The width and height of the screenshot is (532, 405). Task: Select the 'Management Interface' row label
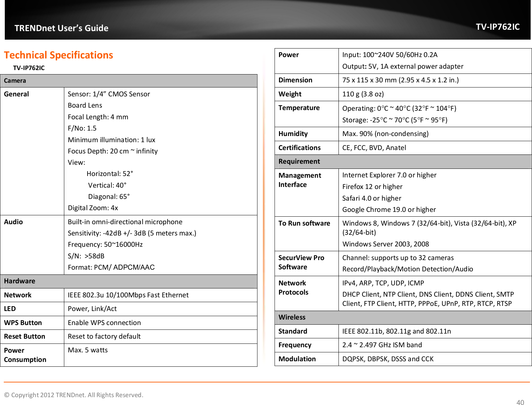(x=300, y=180)
